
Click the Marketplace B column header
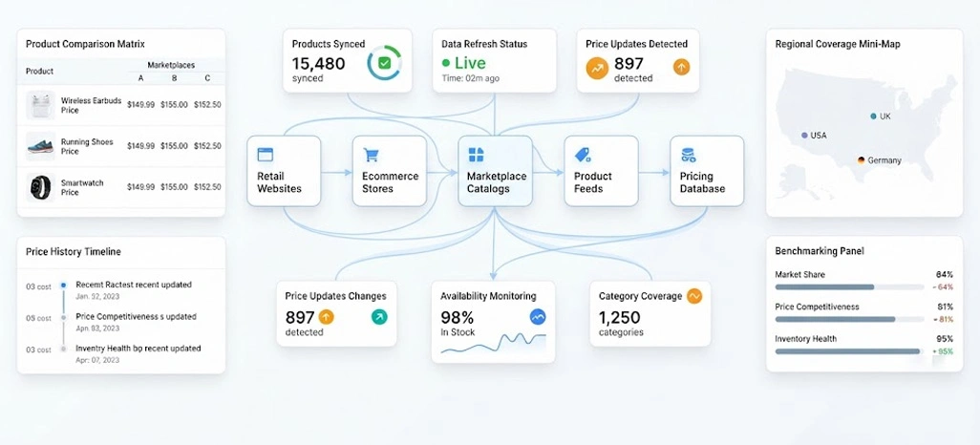pos(175,78)
